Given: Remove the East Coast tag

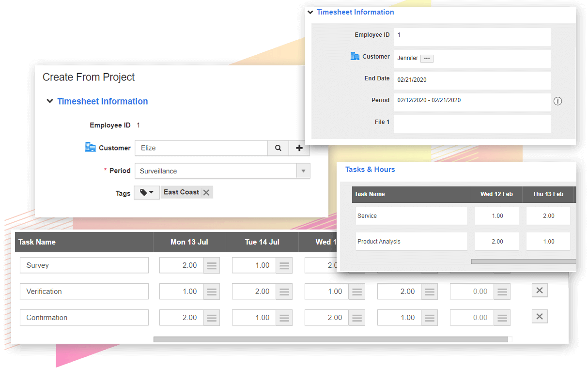Looking at the screenshot, I should coord(206,193).
